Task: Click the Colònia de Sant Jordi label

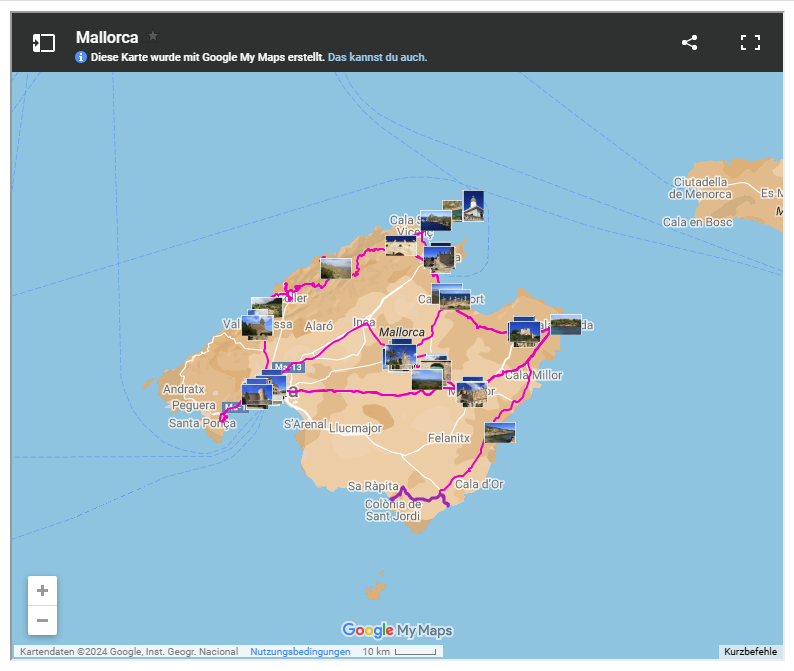Action: click(393, 510)
